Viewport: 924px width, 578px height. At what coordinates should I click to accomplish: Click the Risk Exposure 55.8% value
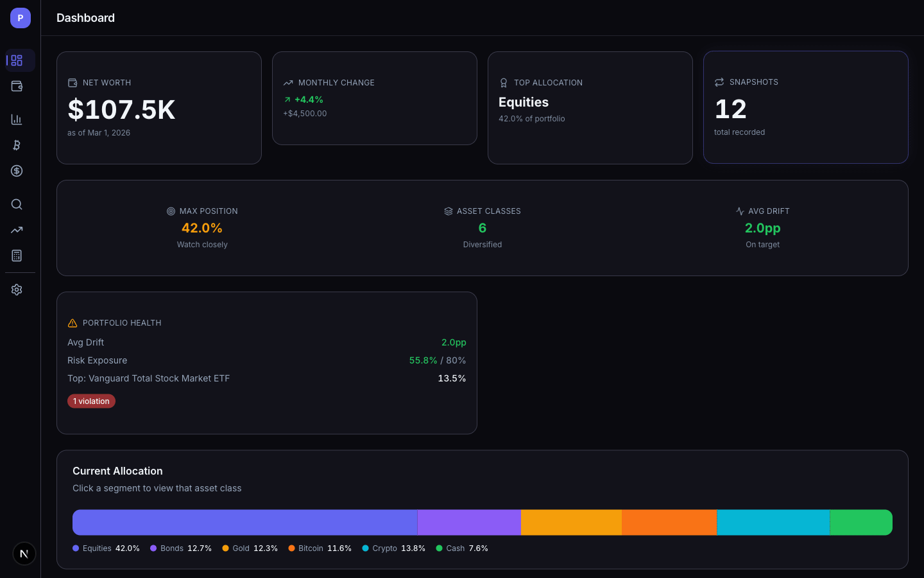tap(424, 360)
